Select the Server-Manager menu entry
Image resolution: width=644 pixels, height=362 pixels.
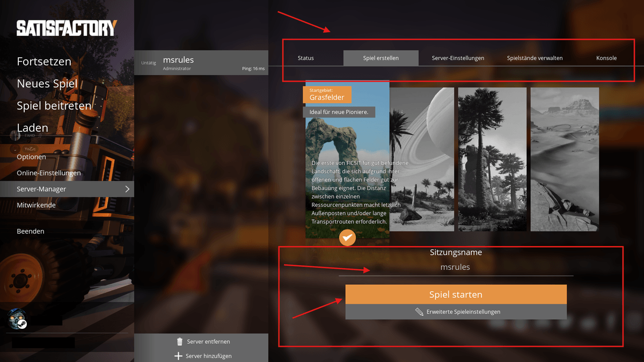point(67,189)
